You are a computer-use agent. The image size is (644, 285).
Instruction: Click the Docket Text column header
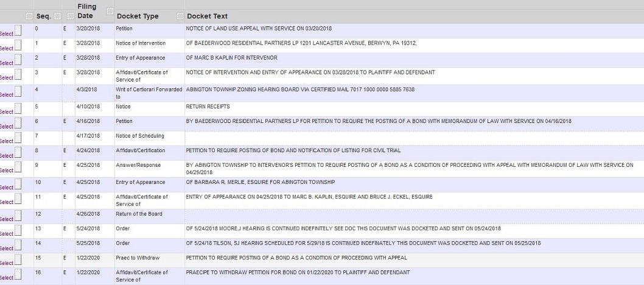coord(207,16)
